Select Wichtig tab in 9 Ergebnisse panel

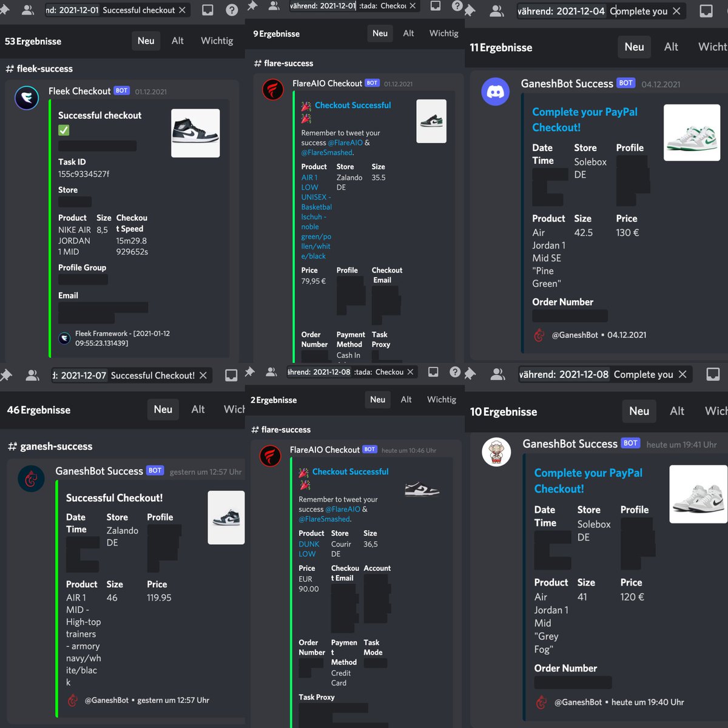[444, 33]
